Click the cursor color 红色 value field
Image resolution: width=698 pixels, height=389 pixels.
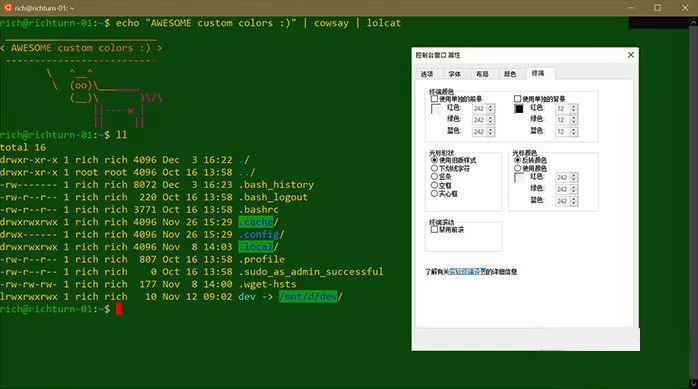click(562, 178)
